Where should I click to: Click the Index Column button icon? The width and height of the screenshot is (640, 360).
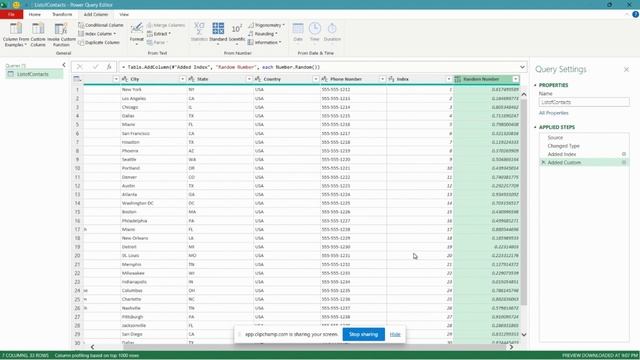point(81,33)
